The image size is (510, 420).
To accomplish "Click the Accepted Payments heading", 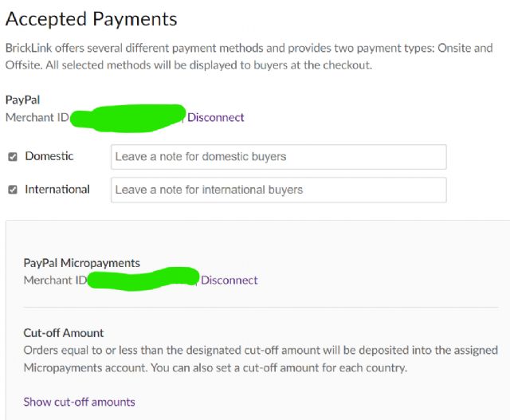I will [x=92, y=18].
